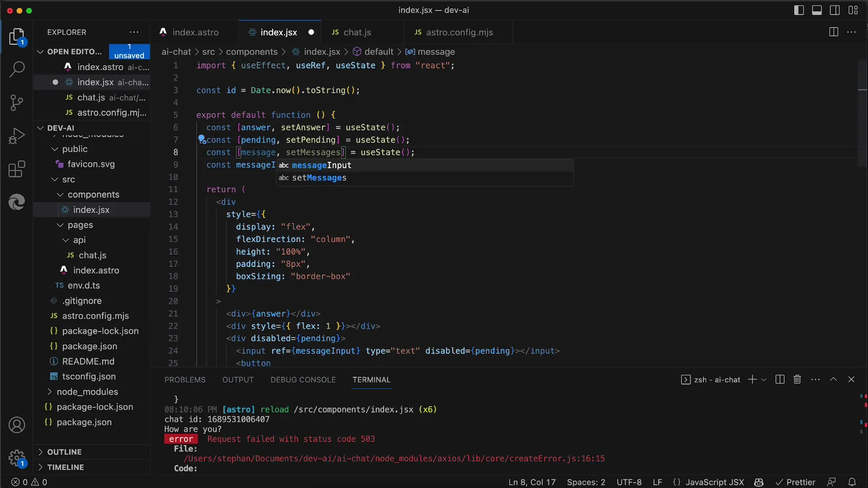Click 'message' symbol in breadcrumb
This screenshot has width=868, height=488.
[x=430, y=52]
